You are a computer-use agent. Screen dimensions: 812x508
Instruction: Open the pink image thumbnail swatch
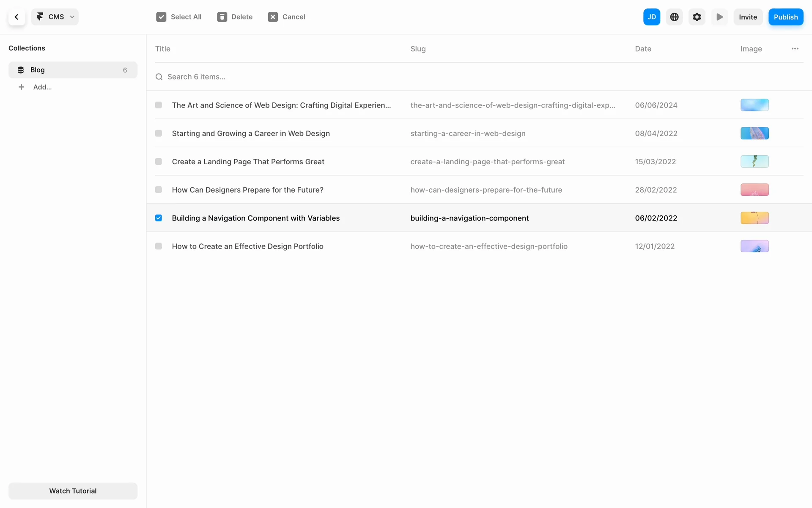tap(754, 190)
